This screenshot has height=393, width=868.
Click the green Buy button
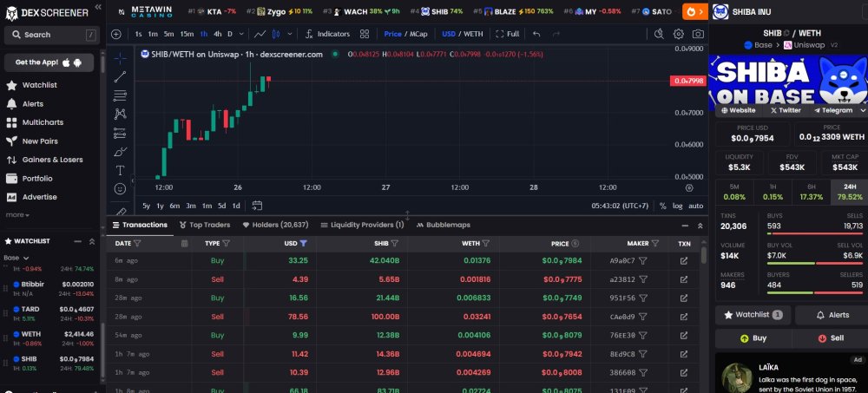[753, 338]
